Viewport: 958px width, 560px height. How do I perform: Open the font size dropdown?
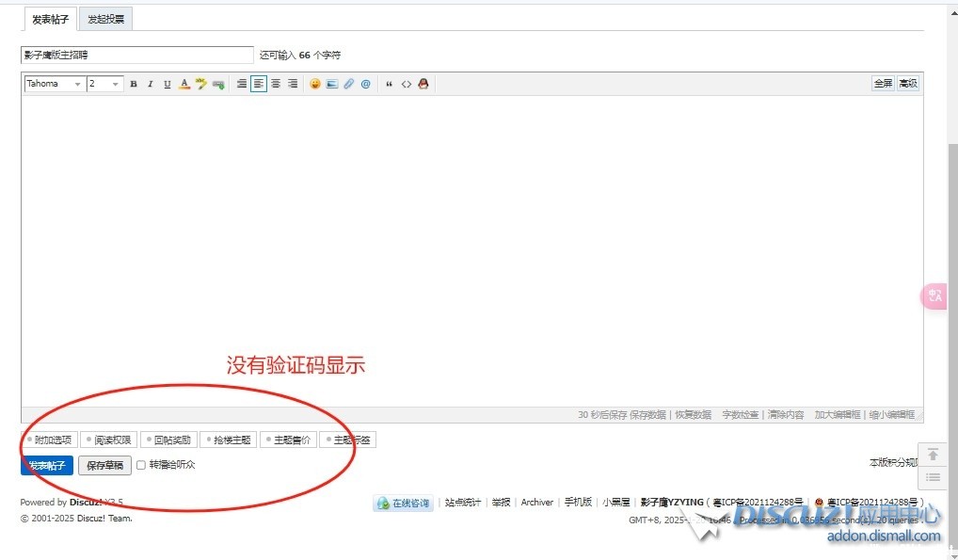pyautogui.click(x=104, y=84)
